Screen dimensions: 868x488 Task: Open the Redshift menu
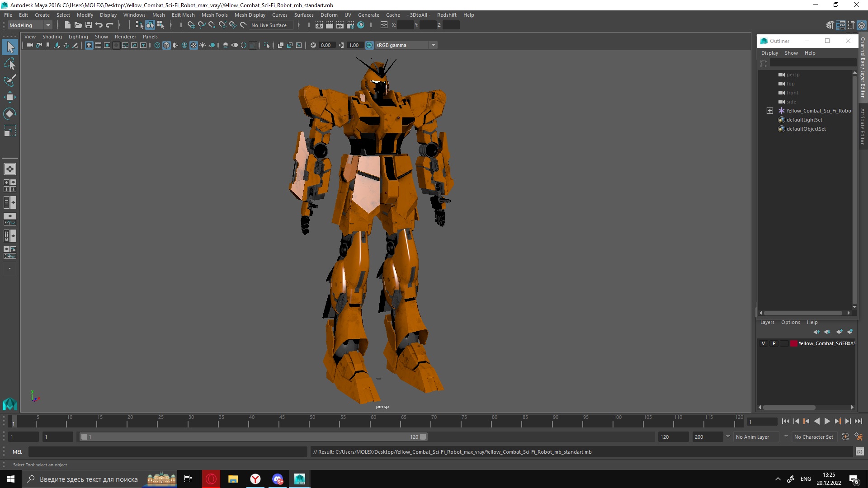[447, 15]
